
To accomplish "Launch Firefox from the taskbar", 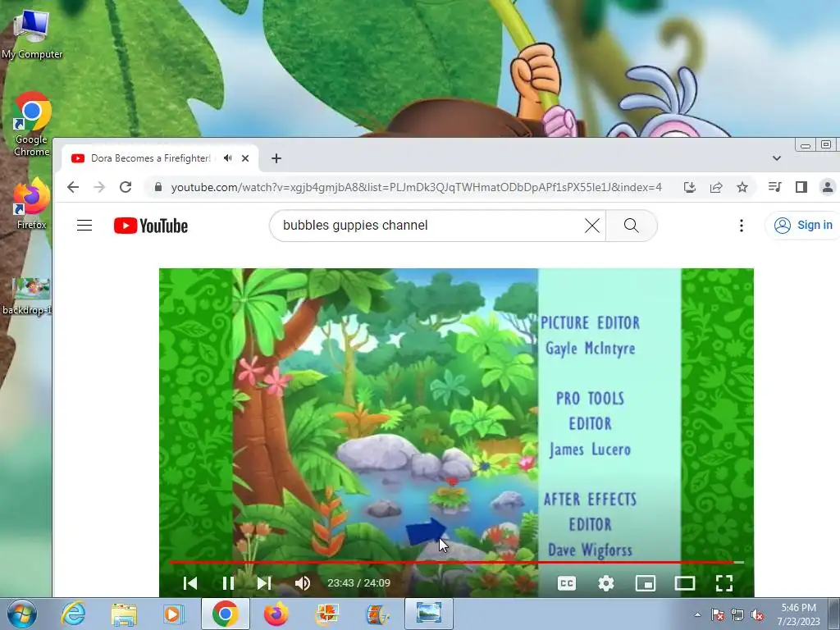I will click(276, 614).
